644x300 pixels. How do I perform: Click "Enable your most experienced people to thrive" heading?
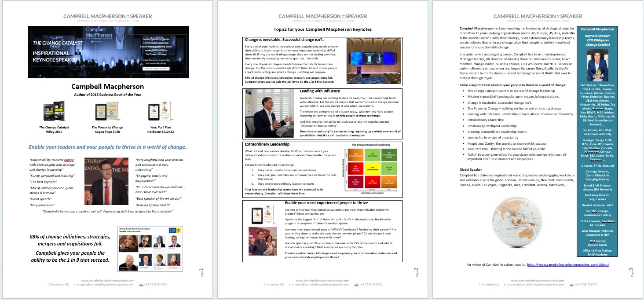pyautogui.click(x=326, y=203)
